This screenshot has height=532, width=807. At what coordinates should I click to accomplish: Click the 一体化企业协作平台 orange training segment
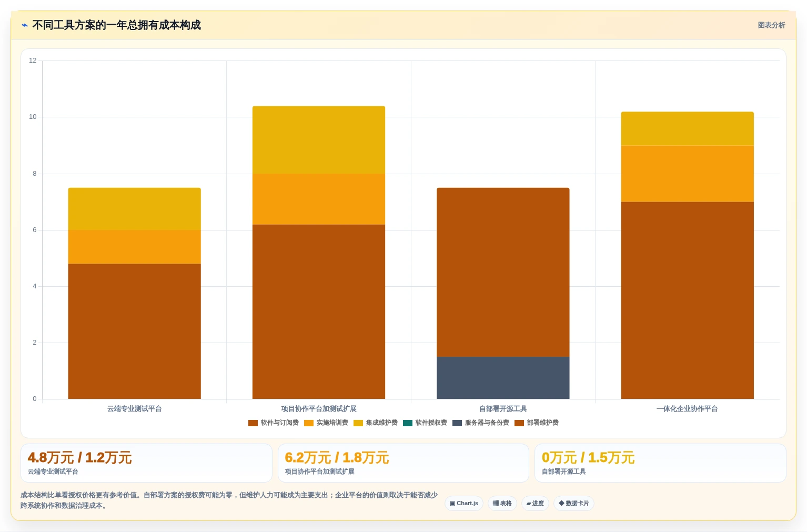click(687, 174)
